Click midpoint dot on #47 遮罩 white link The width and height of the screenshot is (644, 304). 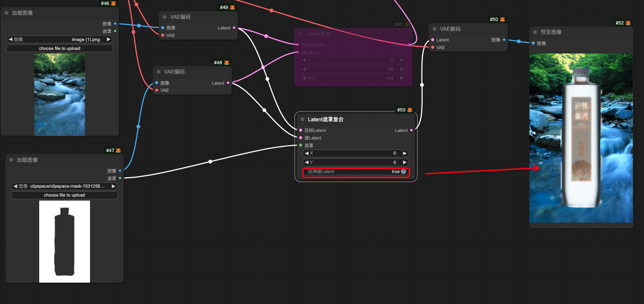[x=210, y=161]
